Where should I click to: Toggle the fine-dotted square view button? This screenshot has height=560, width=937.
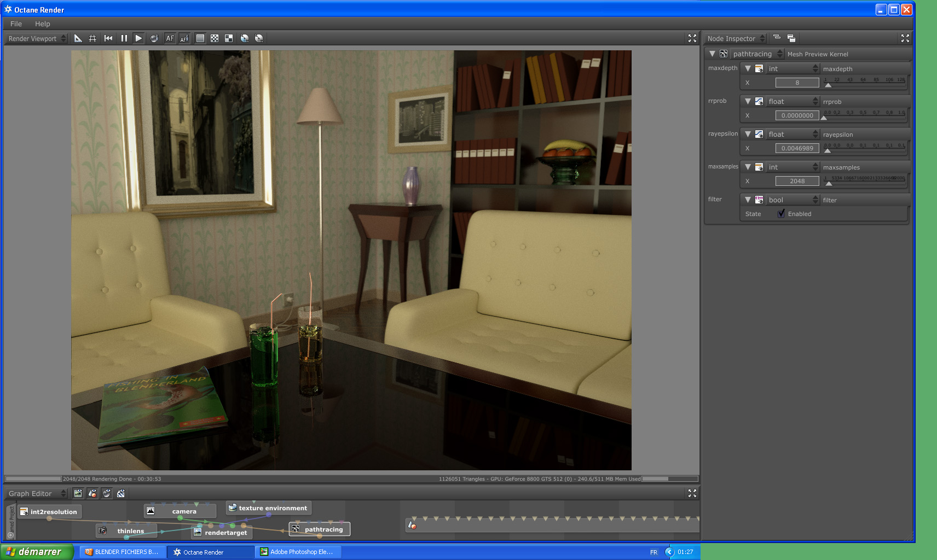point(200,38)
